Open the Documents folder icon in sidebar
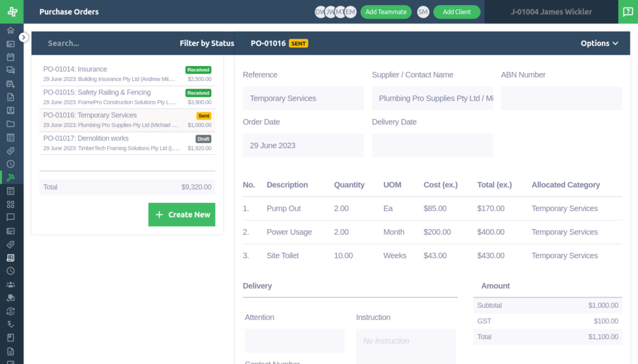The image size is (638, 364). [x=11, y=124]
